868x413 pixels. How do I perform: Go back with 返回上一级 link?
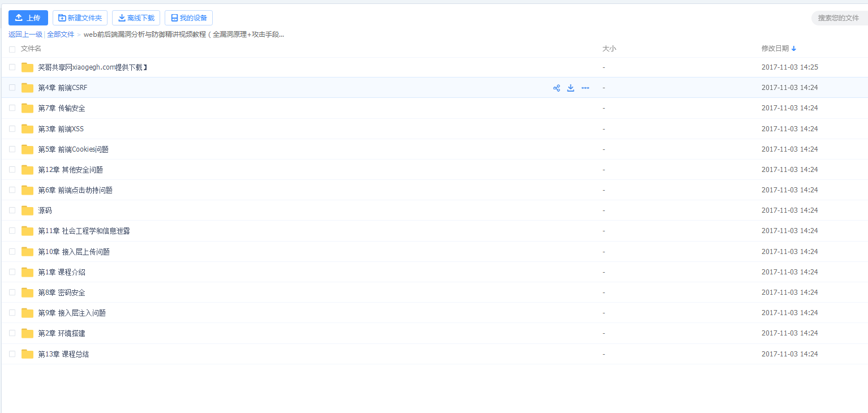pyautogui.click(x=25, y=35)
